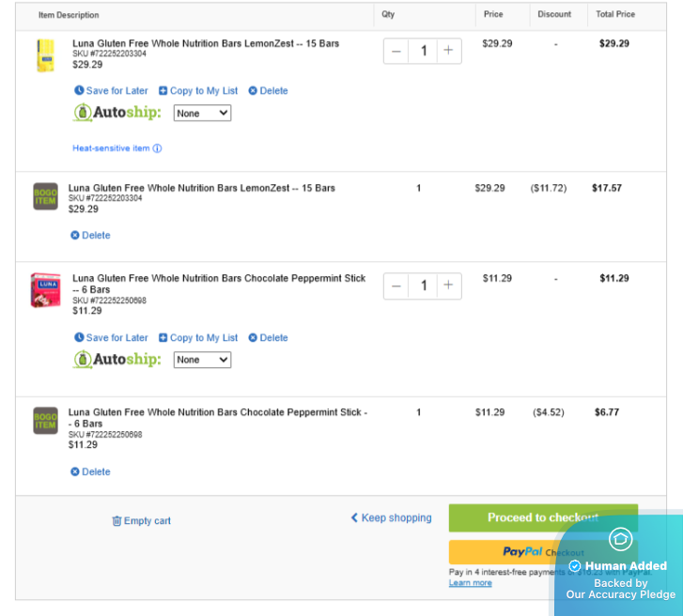The image size is (683, 616).
Task: Delete the BOGO Chocolate Peppermint item
Action: tap(90, 472)
